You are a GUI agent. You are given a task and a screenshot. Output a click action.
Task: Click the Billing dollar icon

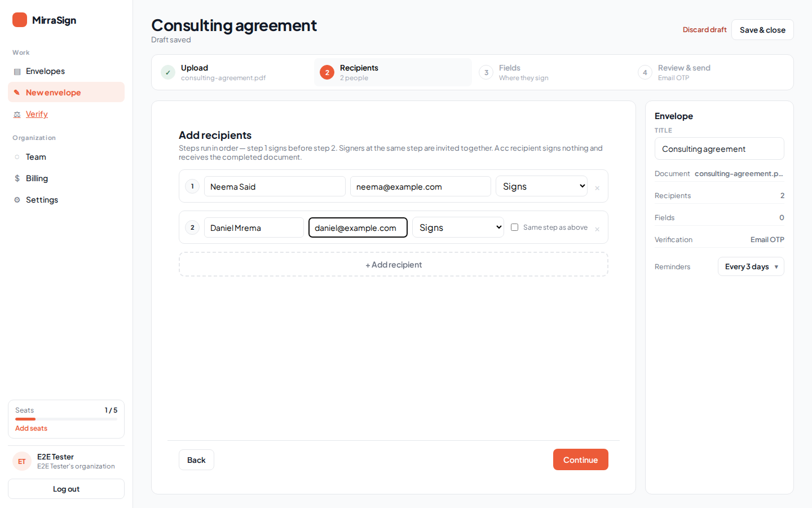(17, 178)
